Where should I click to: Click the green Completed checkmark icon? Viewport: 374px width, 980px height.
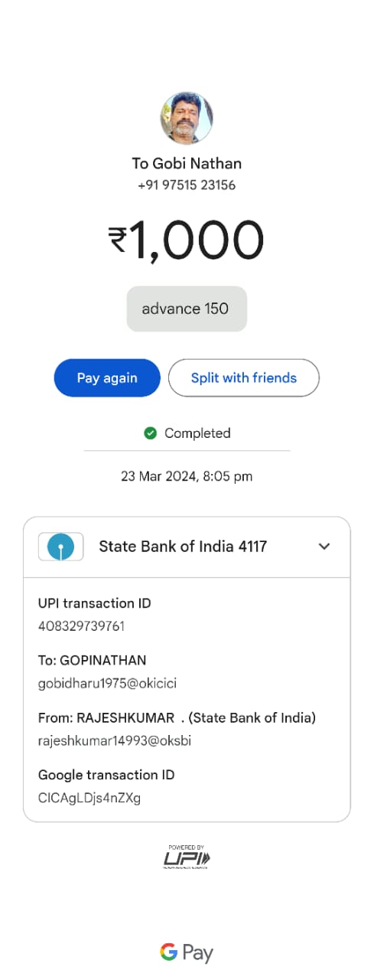[x=151, y=433]
